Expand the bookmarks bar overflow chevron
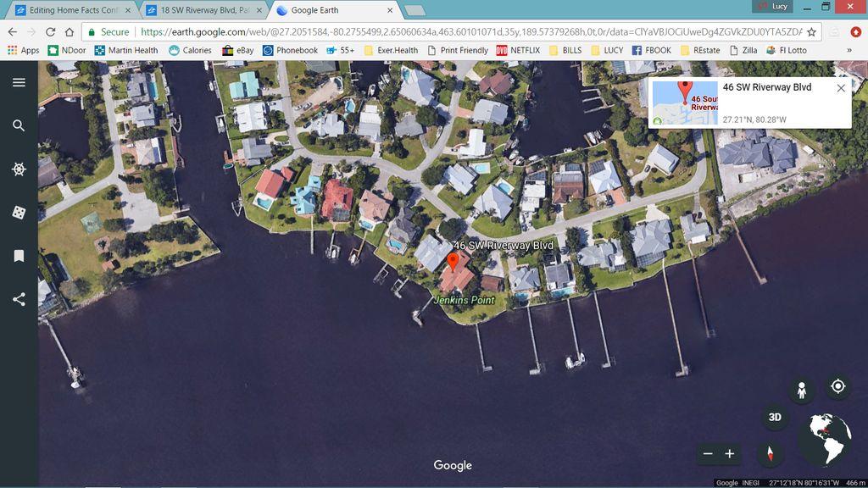 pos(849,51)
